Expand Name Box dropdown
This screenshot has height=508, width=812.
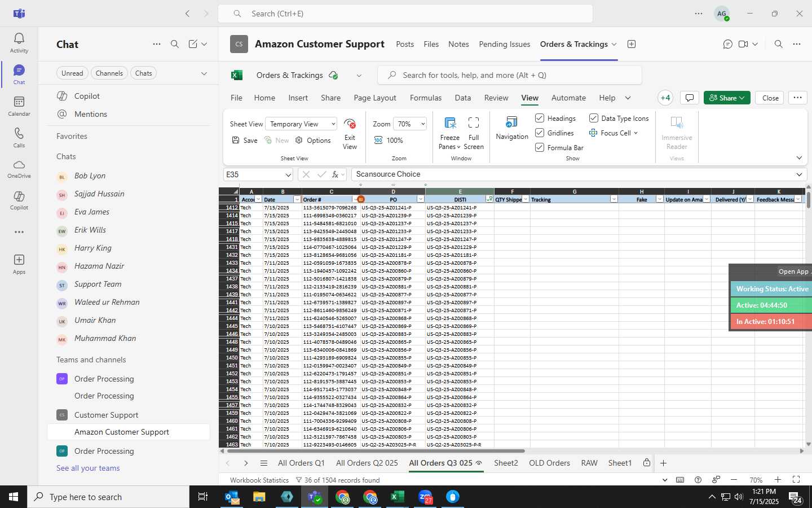288,175
